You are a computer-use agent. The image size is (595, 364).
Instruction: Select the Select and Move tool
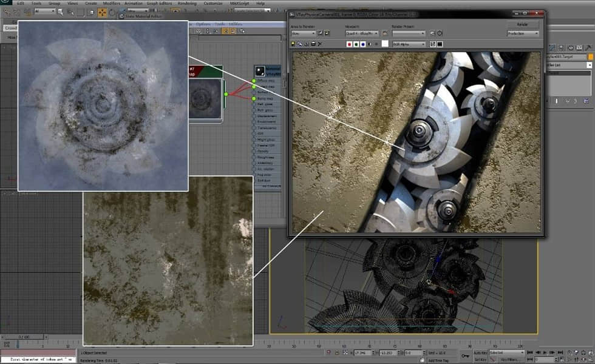[x=102, y=13]
